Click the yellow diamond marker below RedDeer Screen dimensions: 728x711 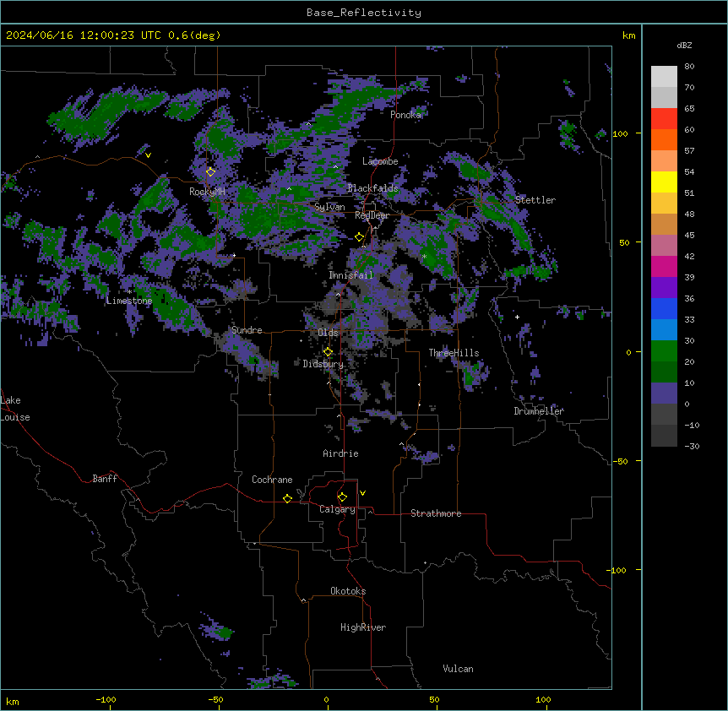point(359,237)
